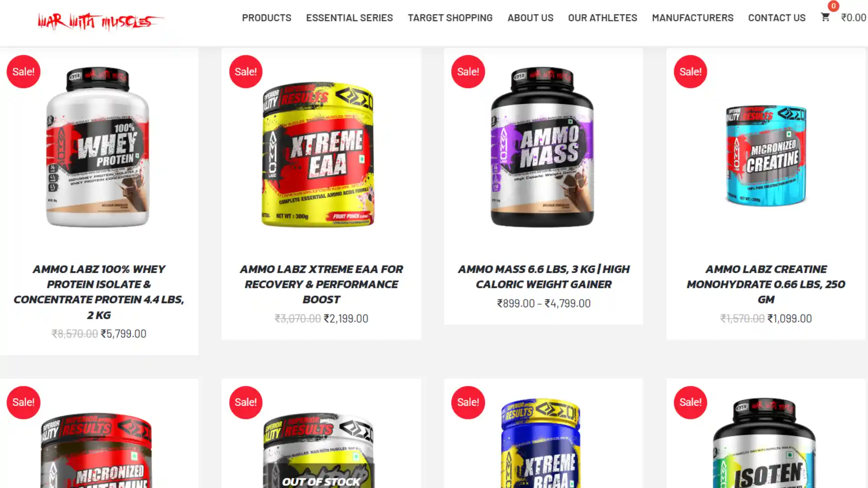The height and width of the screenshot is (488, 868).
Task: Open Ammo Mass 6.6 lbs title link
Action: click(543, 277)
